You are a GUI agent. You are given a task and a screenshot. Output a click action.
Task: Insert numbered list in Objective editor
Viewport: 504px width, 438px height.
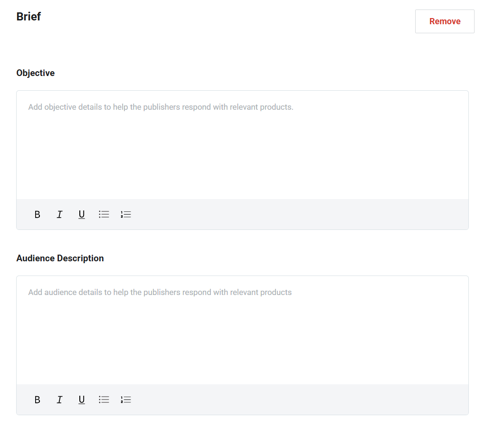126,214
